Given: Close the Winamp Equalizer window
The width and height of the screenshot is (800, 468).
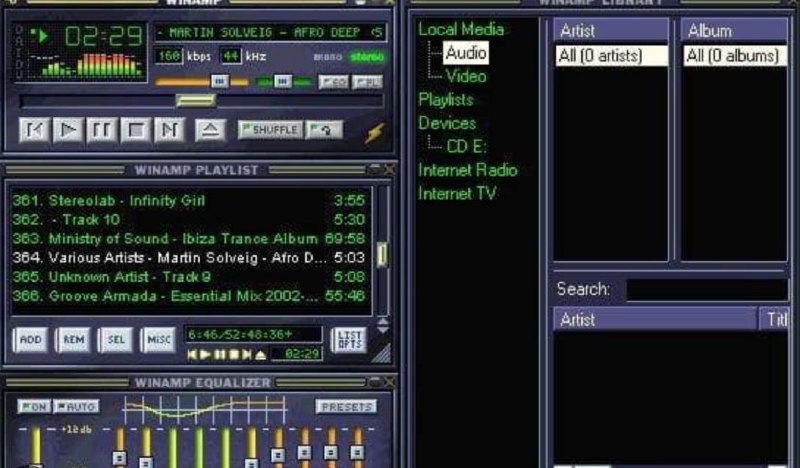Looking at the screenshot, I should 389,382.
